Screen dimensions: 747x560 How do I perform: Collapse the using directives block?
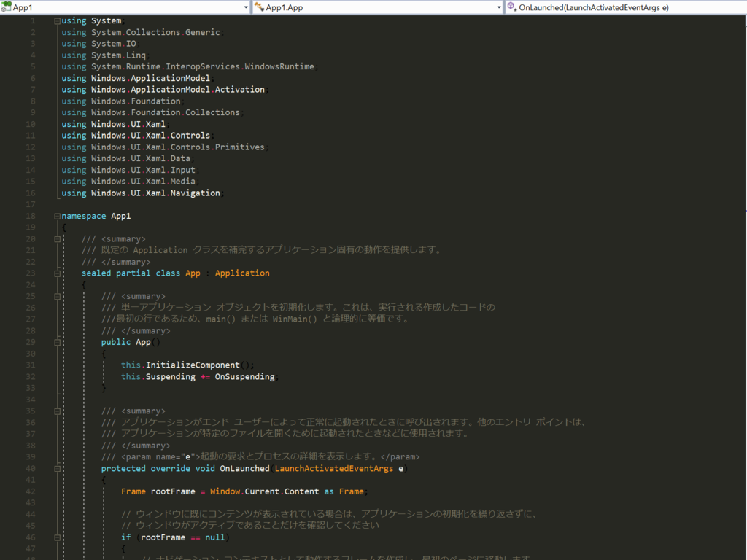pyautogui.click(x=57, y=21)
